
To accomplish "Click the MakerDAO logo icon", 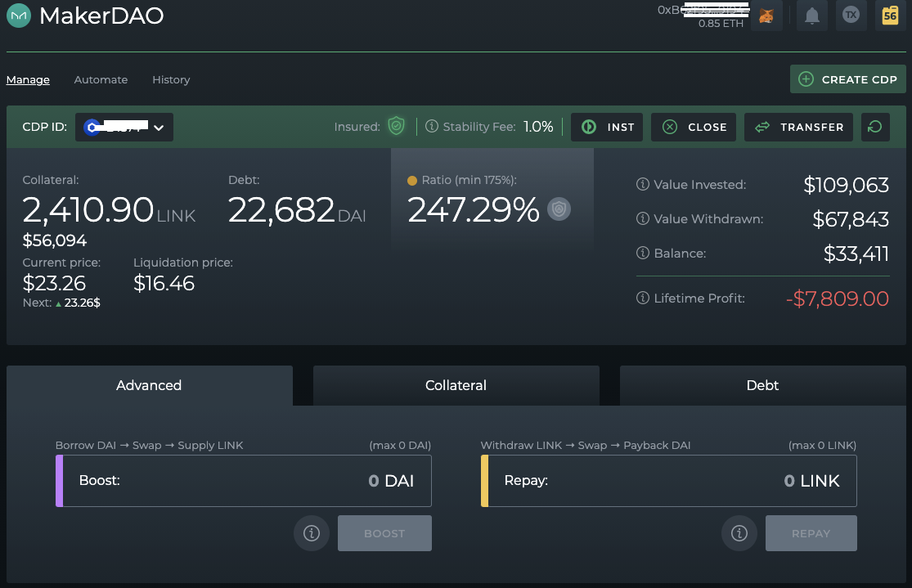I will [19, 16].
